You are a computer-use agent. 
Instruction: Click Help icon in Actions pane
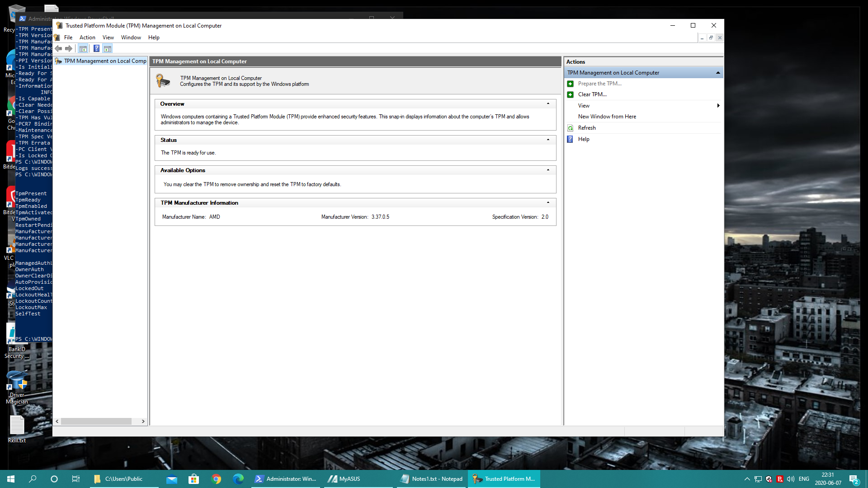571,139
